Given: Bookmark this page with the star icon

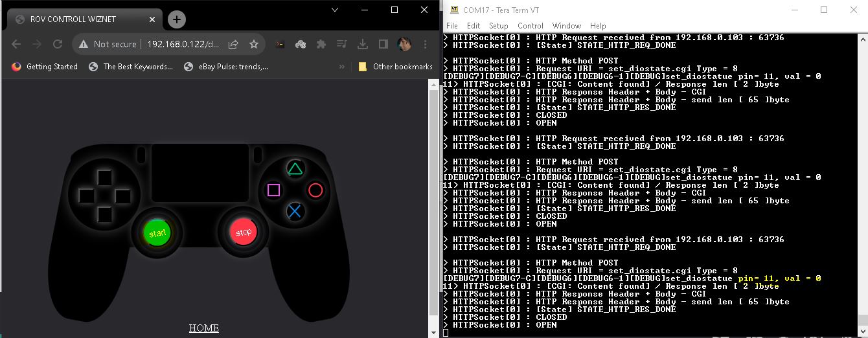Looking at the screenshot, I should coord(254,44).
